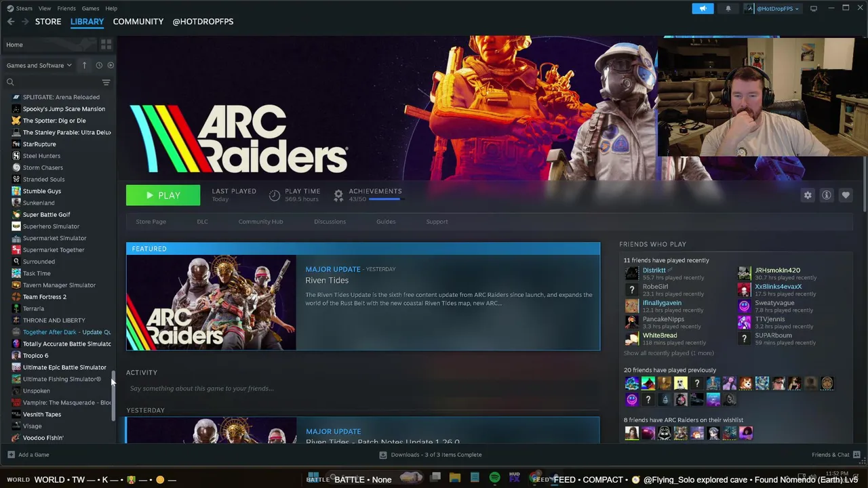The height and width of the screenshot is (488, 868).
Task: Switch to the STORE tab
Action: click(48, 22)
